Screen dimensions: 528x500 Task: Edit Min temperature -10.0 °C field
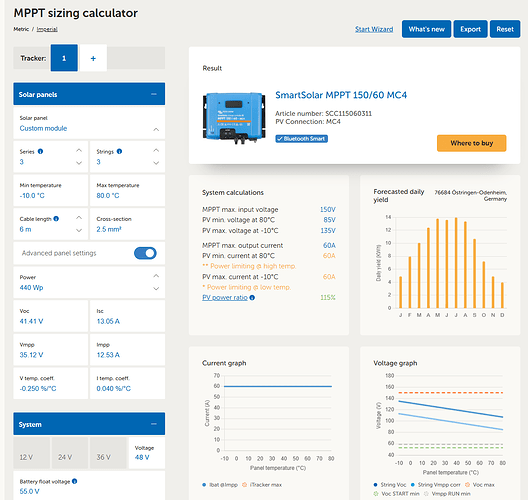(x=51, y=190)
